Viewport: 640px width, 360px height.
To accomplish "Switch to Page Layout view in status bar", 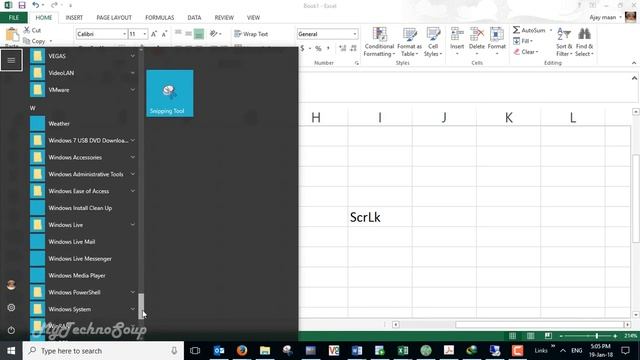I will pos(530,336).
